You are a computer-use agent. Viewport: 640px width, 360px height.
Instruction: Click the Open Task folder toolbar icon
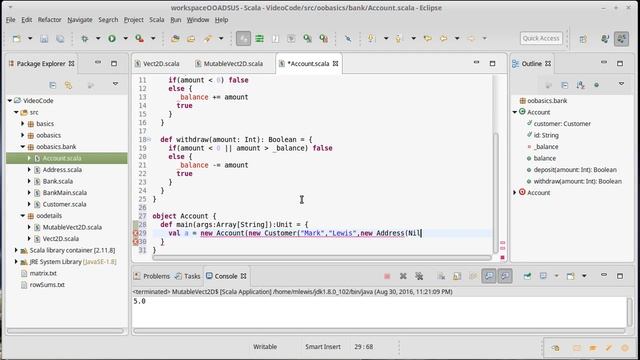pyautogui.click(x=191, y=38)
